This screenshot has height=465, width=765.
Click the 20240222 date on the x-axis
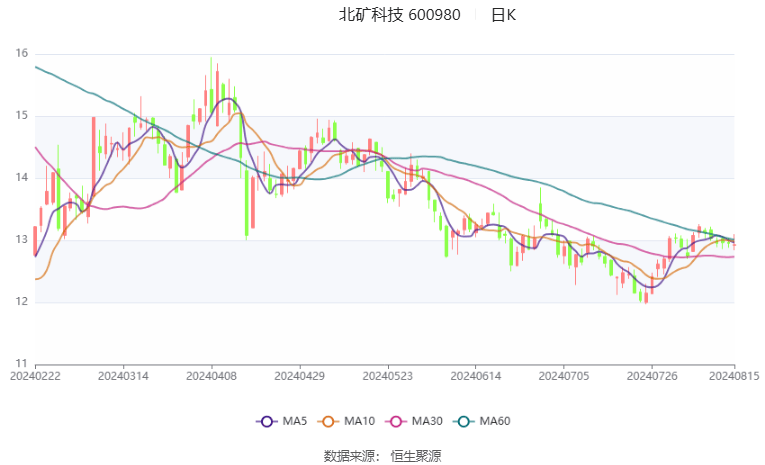(35, 376)
